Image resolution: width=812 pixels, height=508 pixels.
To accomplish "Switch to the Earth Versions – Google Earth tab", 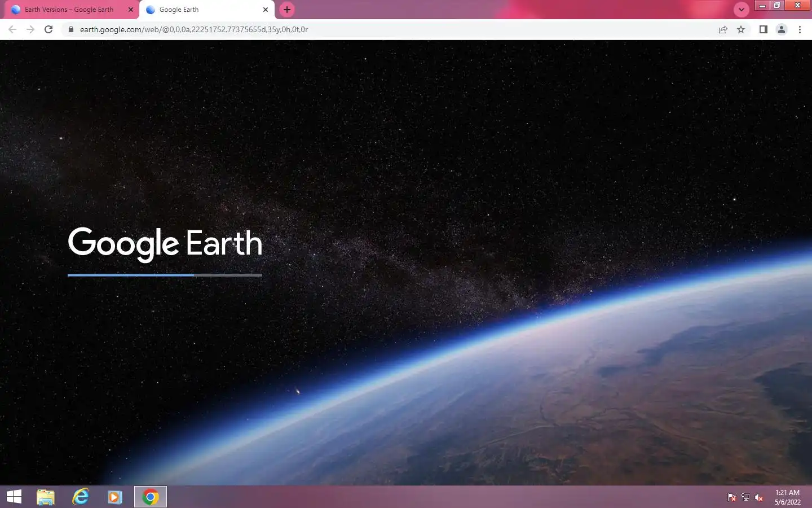I will point(69,10).
